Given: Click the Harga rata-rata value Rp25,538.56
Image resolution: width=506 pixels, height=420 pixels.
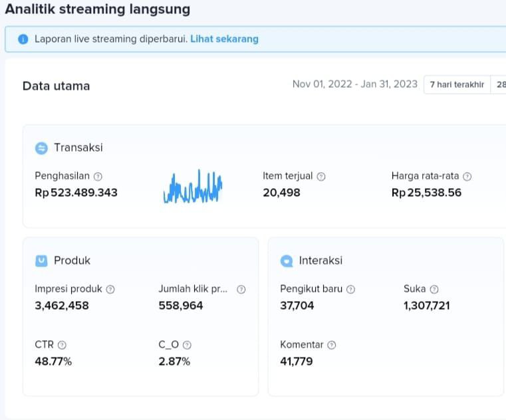Looking at the screenshot, I should pos(426,193).
